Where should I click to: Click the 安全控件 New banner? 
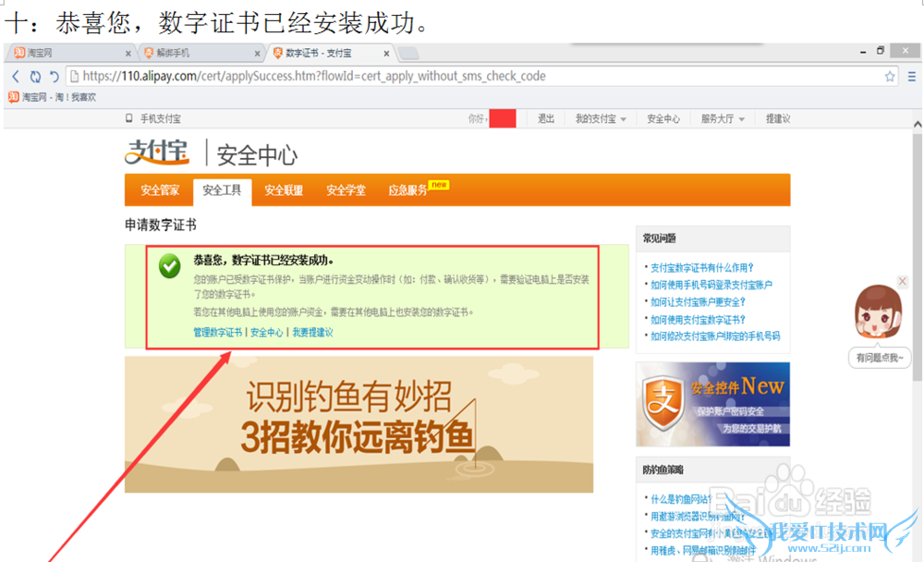(x=713, y=404)
